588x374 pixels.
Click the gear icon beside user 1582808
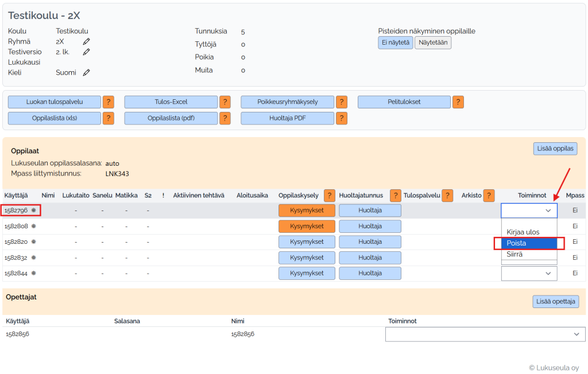pyautogui.click(x=33, y=226)
